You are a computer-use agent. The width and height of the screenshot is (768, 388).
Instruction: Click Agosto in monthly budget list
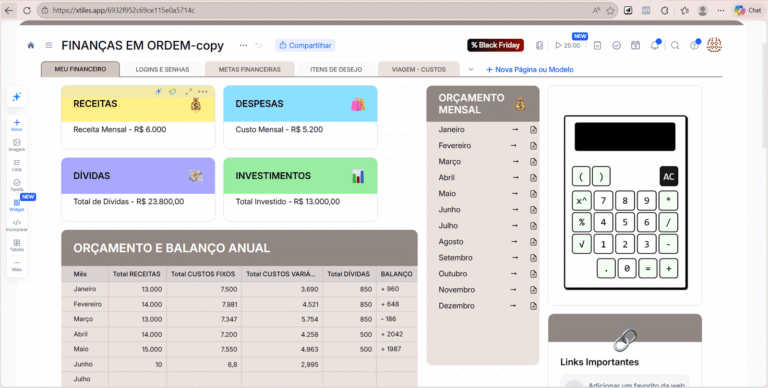tap(451, 242)
